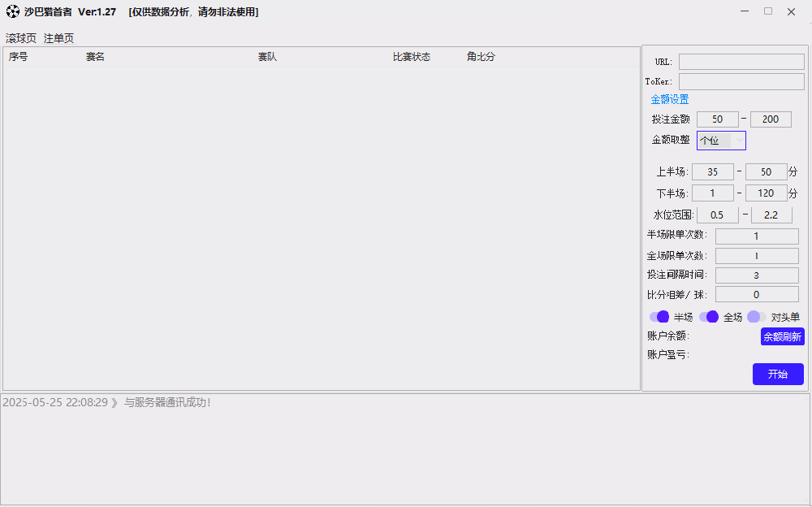
Task: Click the 金额设置 link
Action: point(670,100)
